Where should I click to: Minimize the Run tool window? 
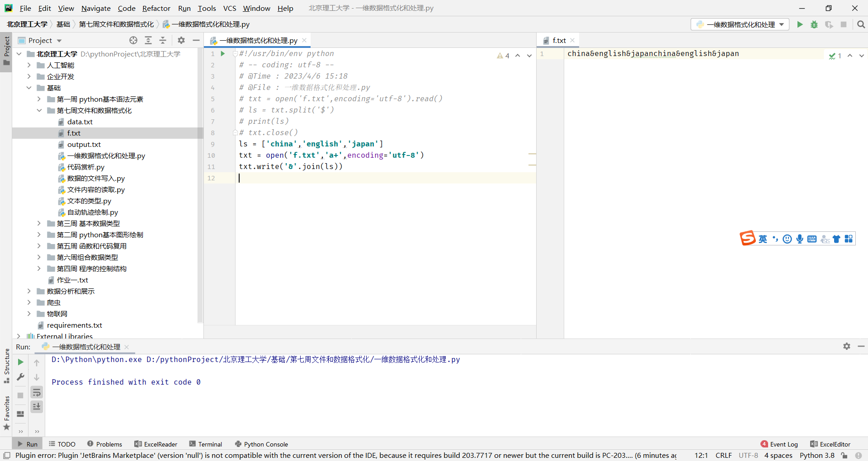861,346
